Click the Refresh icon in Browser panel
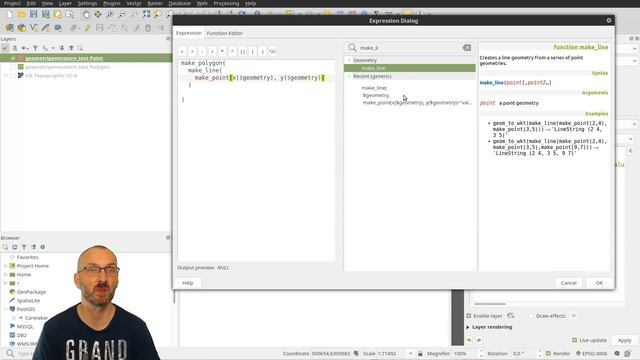 coord(15,247)
